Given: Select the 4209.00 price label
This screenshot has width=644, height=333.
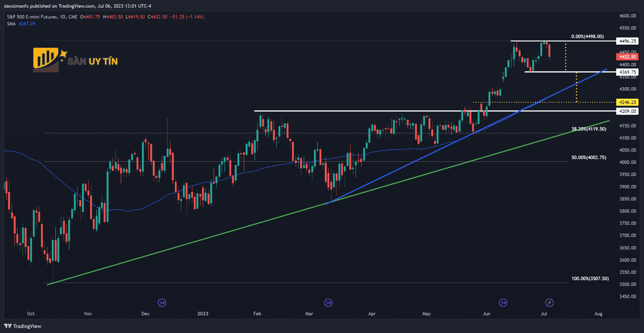Looking at the screenshot, I should 628,111.
